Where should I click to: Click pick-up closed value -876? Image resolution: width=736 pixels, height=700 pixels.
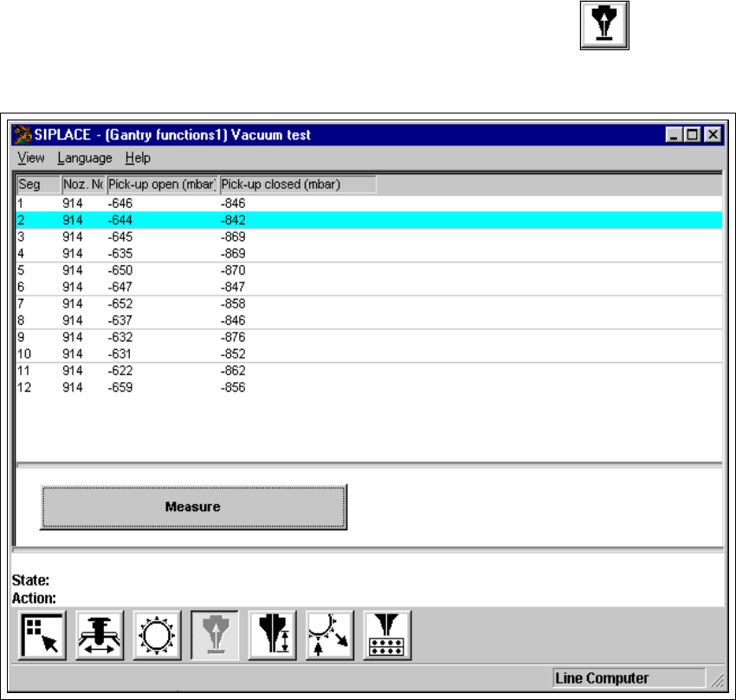pos(233,337)
